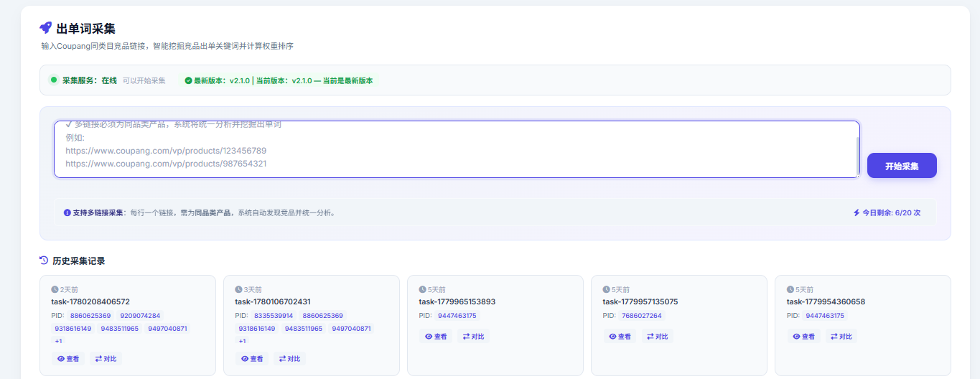Click clock icon on task-1779957135075 card

click(x=606, y=289)
